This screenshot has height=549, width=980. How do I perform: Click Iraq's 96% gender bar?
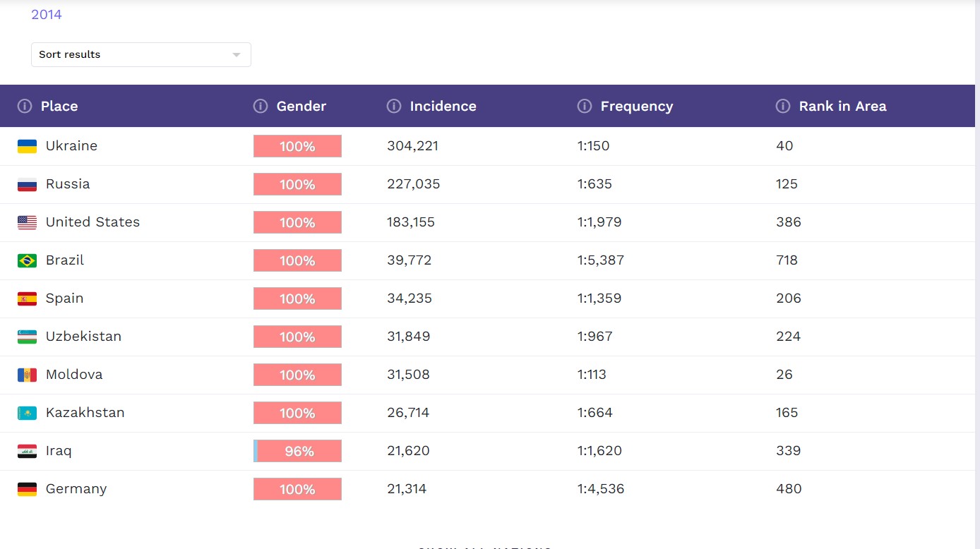297,451
